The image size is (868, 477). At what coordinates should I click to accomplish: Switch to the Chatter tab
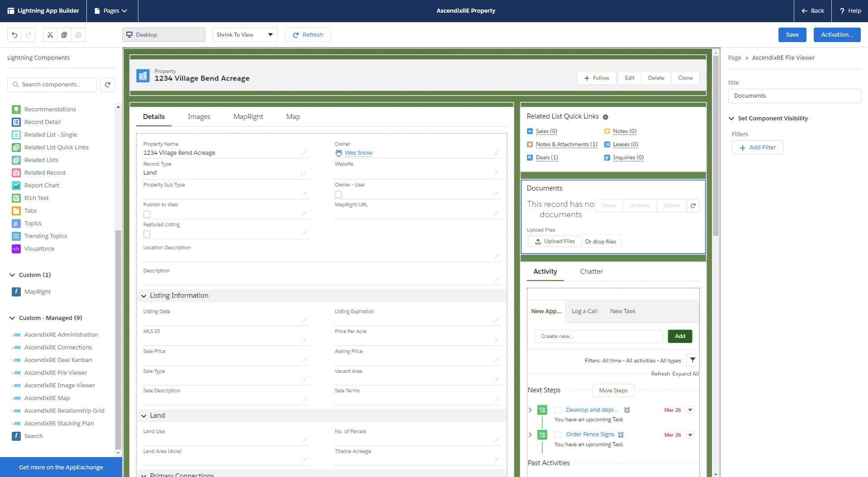[x=592, y=272]
